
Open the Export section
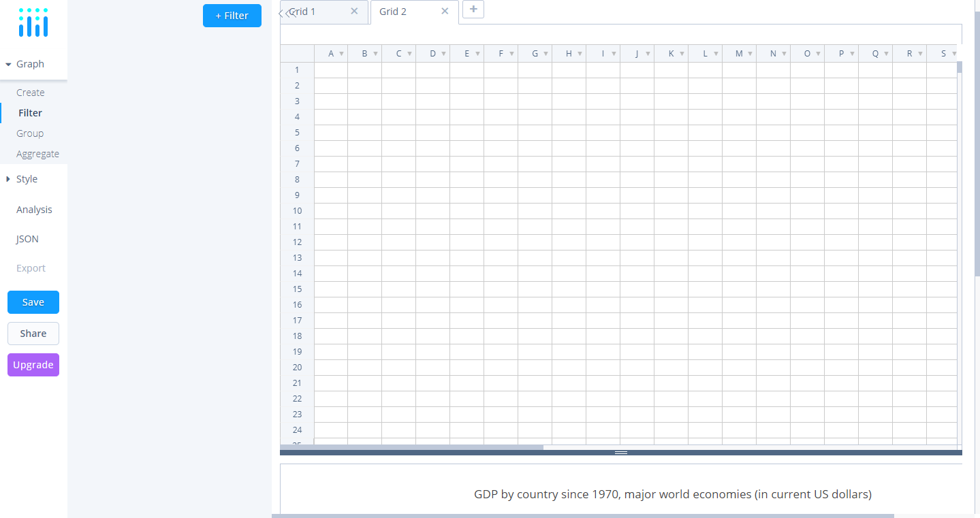[x=31, y=268]
